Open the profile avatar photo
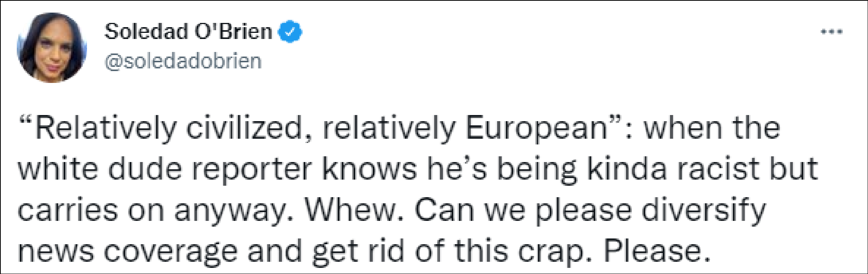The height and width of the screenshot is (274, 868). point(52,47)
